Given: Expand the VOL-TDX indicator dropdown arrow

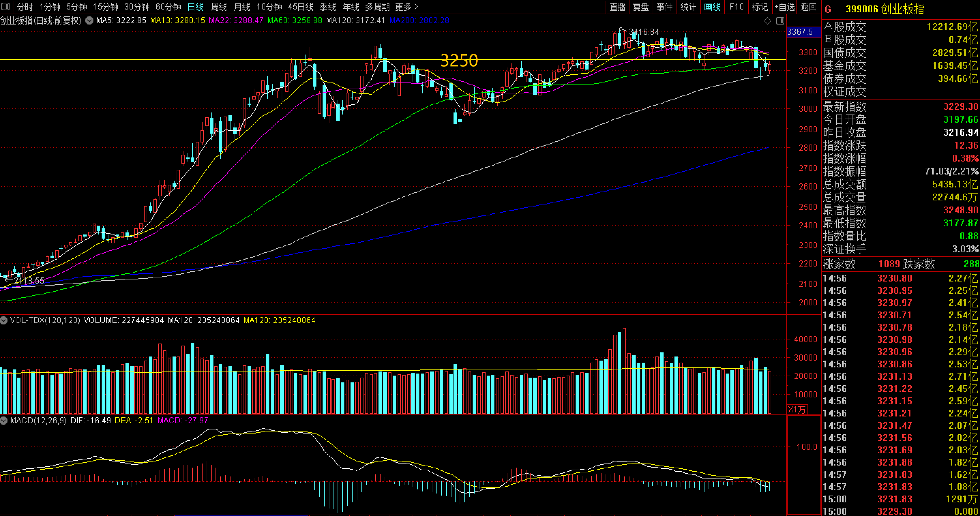Looking at the screenshot, I should [x=4, y=320].
